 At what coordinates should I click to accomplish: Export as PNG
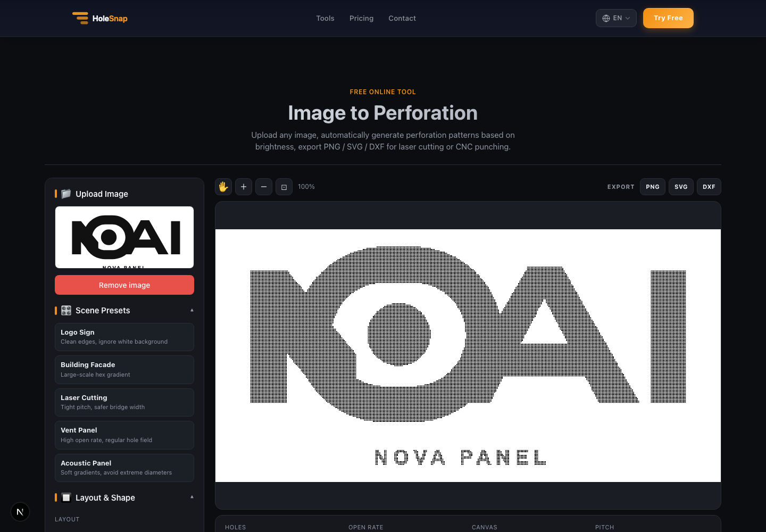click(x=653, y=187)
